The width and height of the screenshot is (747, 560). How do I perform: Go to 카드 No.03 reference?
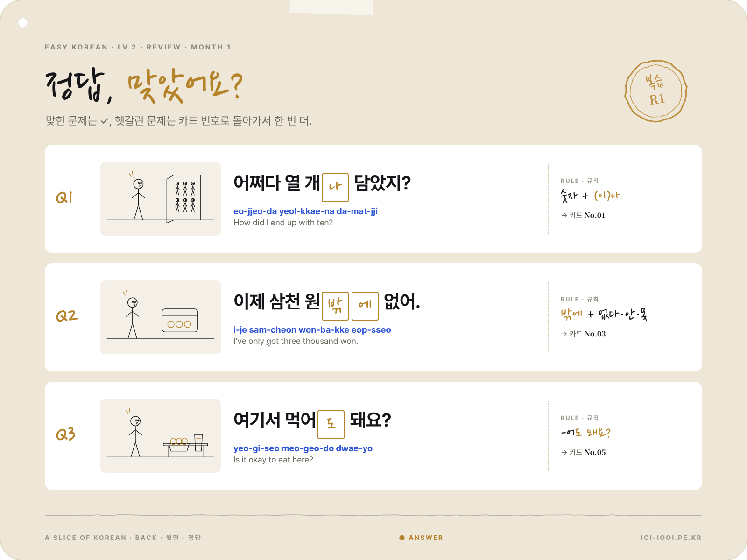pyautogui.click(x=583, y=334)
